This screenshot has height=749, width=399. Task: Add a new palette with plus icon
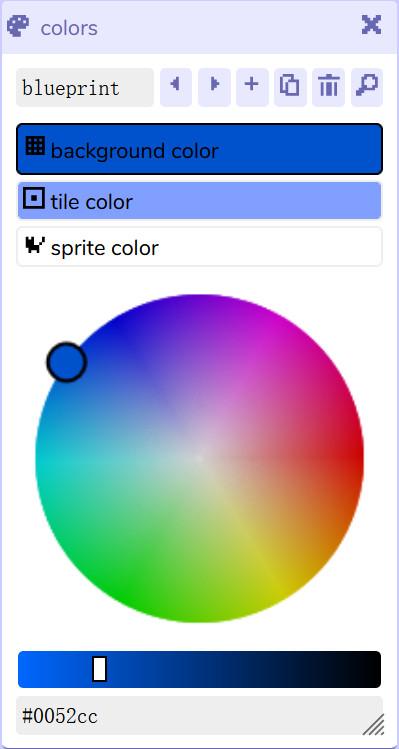pos(252,87)
